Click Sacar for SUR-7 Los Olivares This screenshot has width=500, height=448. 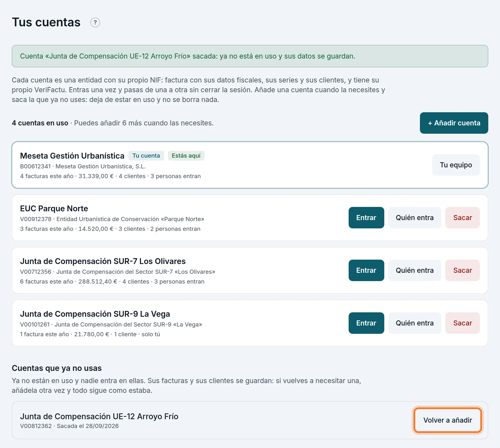pyautogui.click(x=462, y=270)
